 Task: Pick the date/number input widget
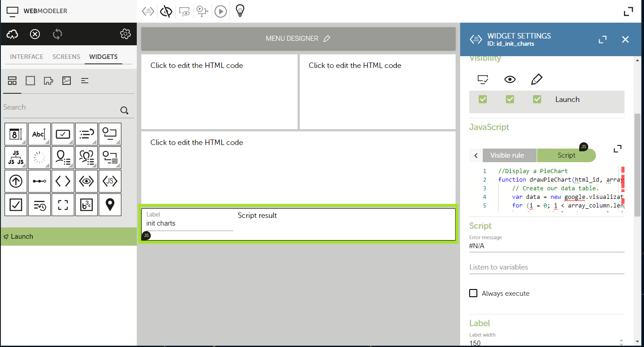point(16,134)
